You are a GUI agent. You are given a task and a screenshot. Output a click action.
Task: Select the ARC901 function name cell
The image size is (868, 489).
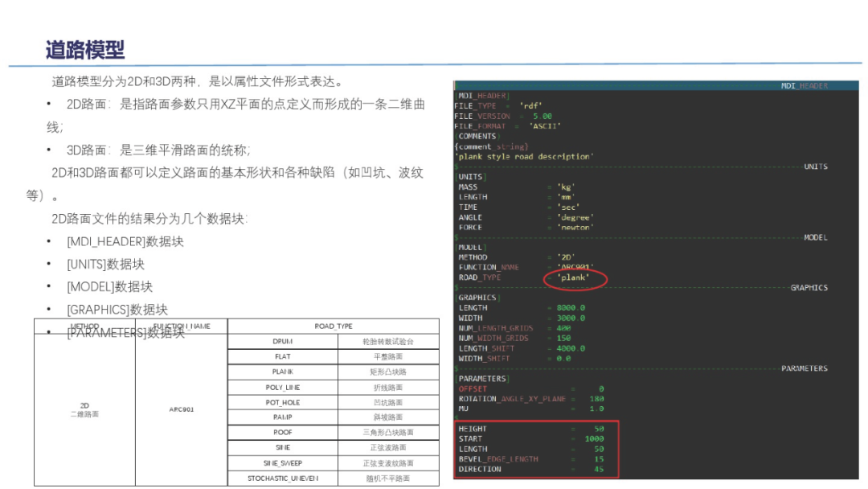(181, 409)
